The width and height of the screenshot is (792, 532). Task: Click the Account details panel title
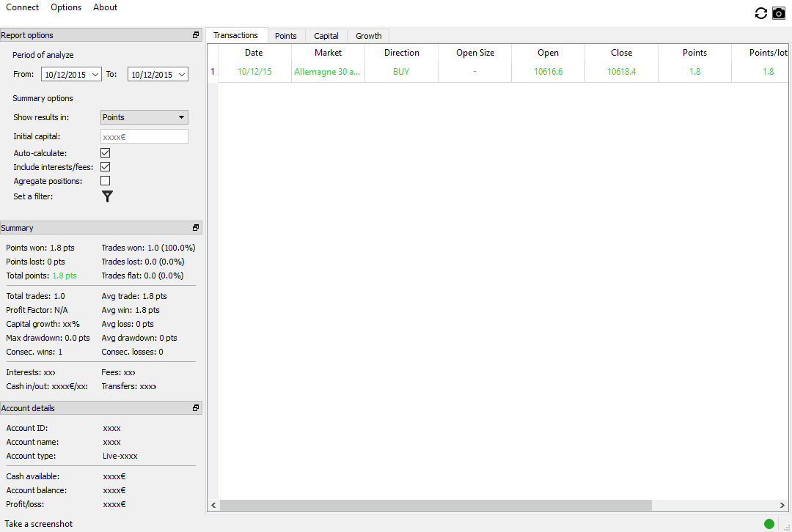point(28,408)
